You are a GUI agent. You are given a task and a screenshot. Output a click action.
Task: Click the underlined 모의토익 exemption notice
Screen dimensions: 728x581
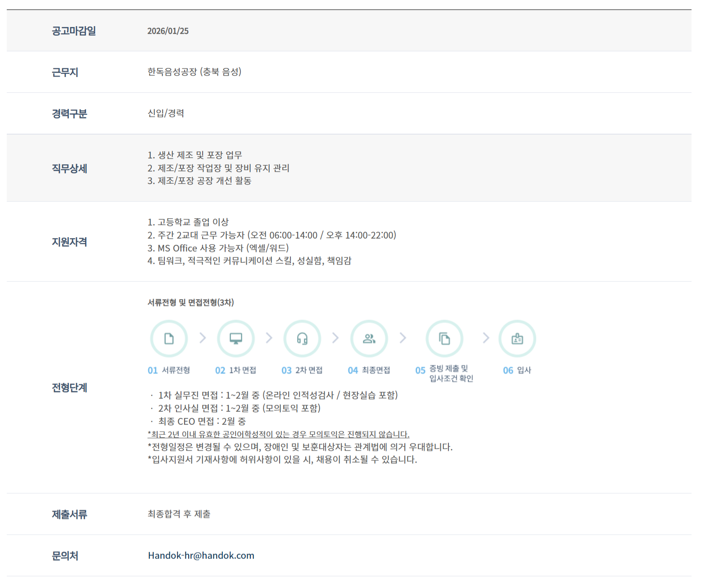coord(278,434)
